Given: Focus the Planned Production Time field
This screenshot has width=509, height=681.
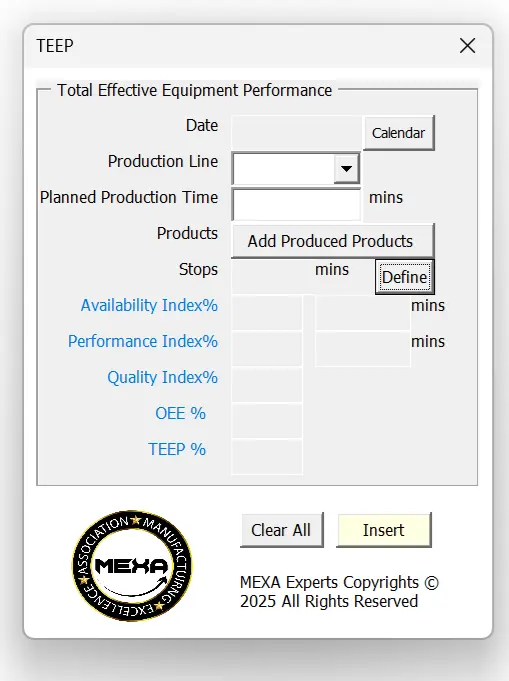Looking at the screenshot, I should [297, 204].
